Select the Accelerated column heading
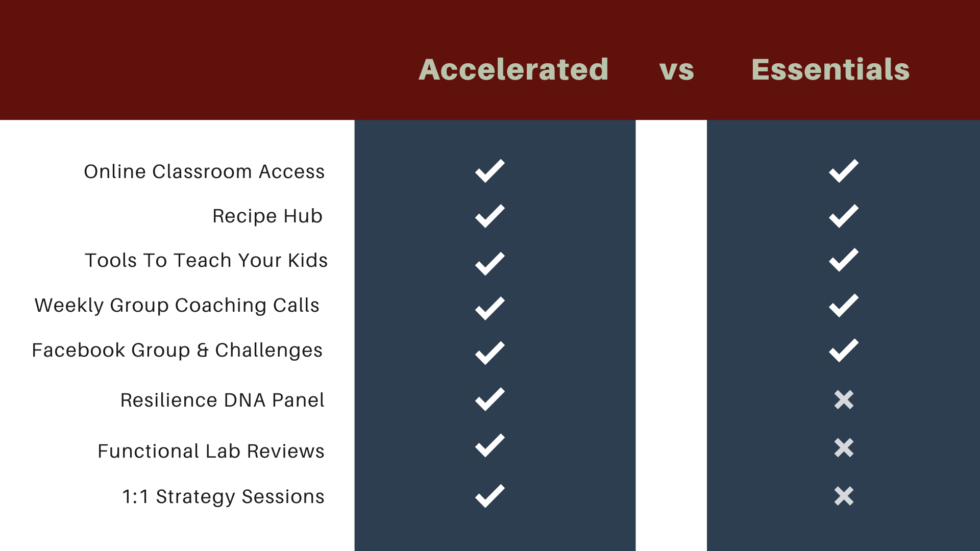 [x=513, y=69]
